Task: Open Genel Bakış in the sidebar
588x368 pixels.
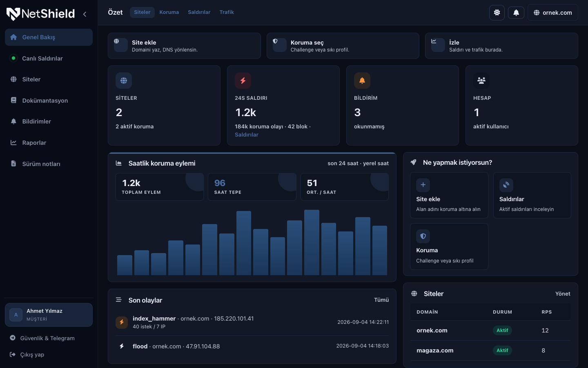Action: 49,37
